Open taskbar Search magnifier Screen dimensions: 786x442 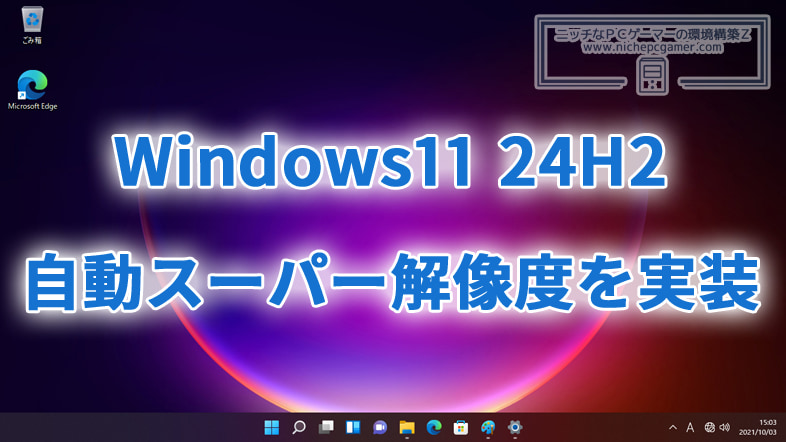(x=299, y=427)
